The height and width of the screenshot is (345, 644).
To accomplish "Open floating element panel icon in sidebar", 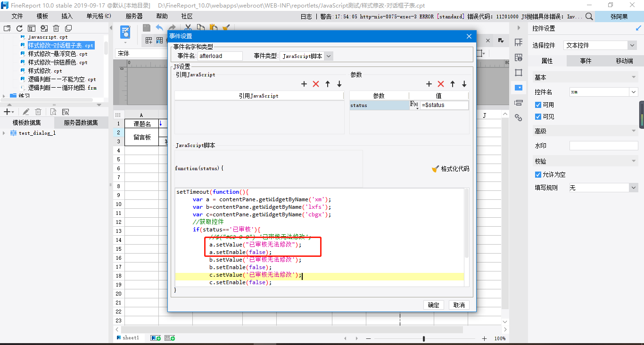I will [519, 73].
